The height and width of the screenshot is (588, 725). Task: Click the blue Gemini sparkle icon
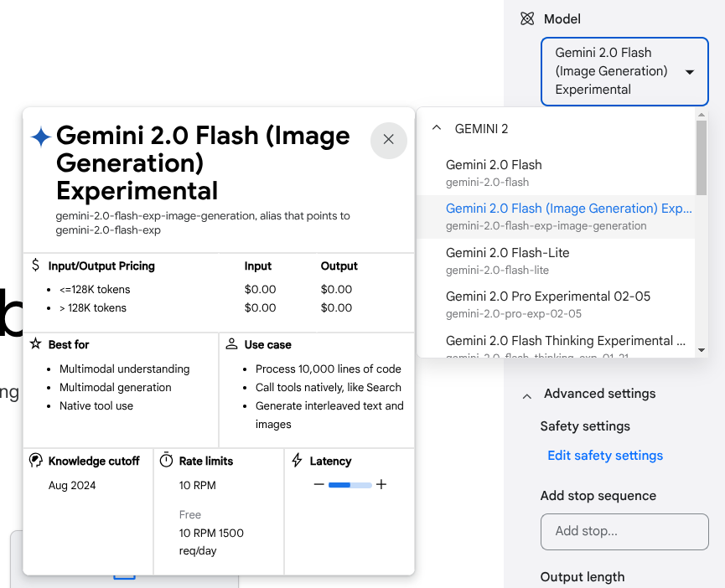(x=40, y=137)
